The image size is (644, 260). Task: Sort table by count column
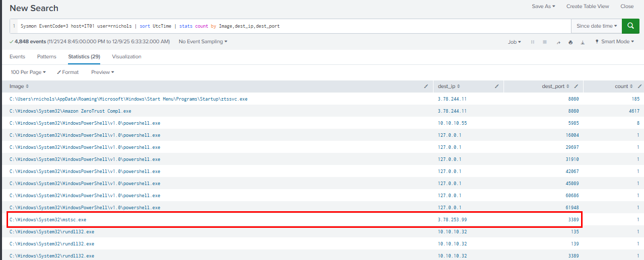pyautogui.click(x=622, y=86)
